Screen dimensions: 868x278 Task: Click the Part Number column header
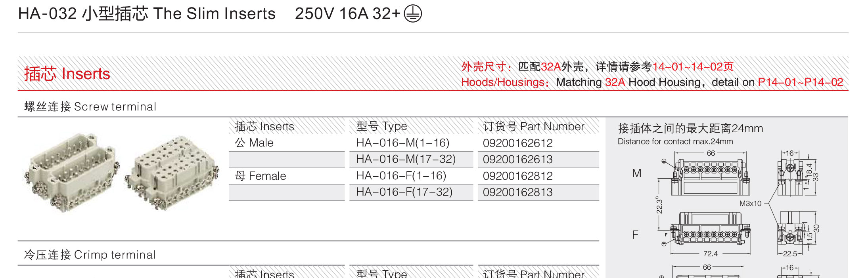pos(534,126)
